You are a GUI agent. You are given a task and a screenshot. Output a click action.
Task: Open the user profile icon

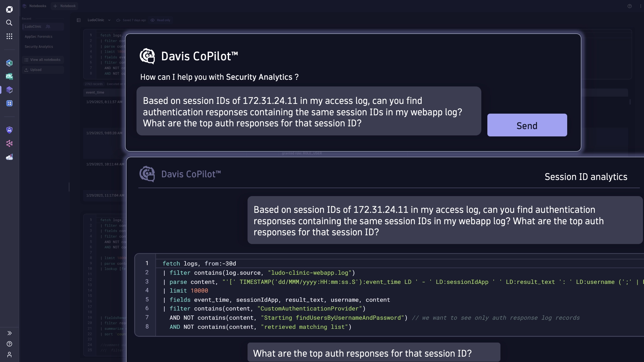coord(9,355)
